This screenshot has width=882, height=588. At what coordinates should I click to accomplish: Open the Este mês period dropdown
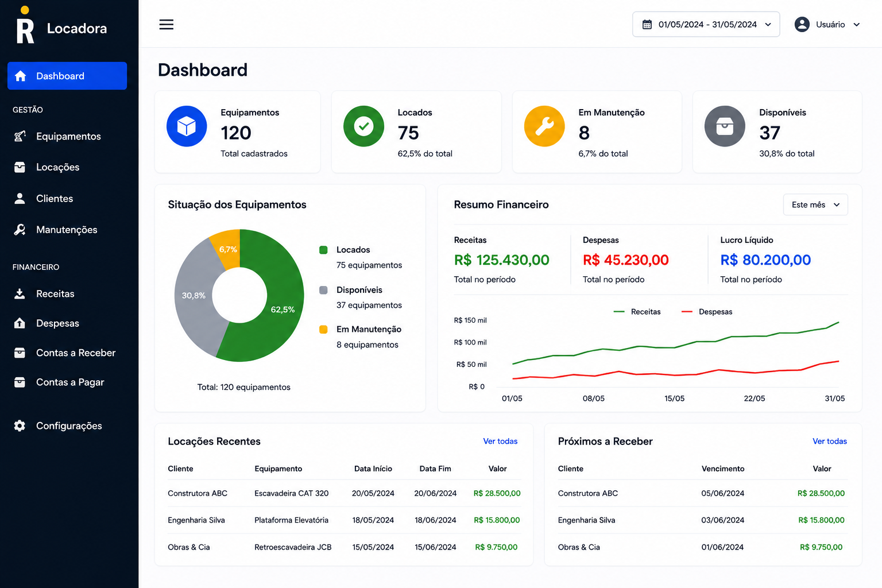click(x=815, y=204)
